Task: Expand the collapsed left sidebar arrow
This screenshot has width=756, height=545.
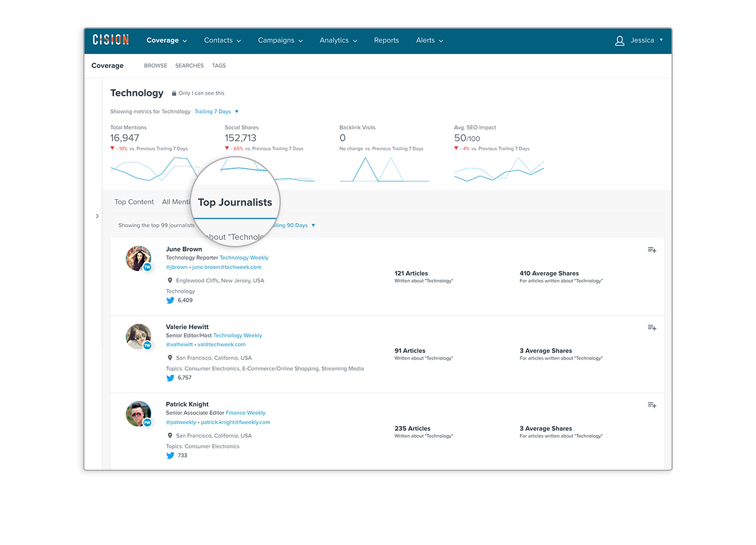Action: (97, 216)
